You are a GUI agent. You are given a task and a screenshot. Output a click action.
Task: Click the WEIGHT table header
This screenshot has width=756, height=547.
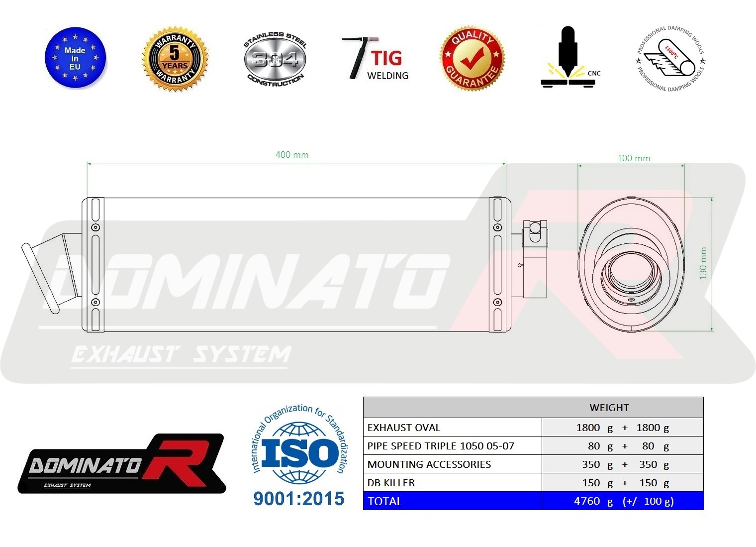pos(609,408)
